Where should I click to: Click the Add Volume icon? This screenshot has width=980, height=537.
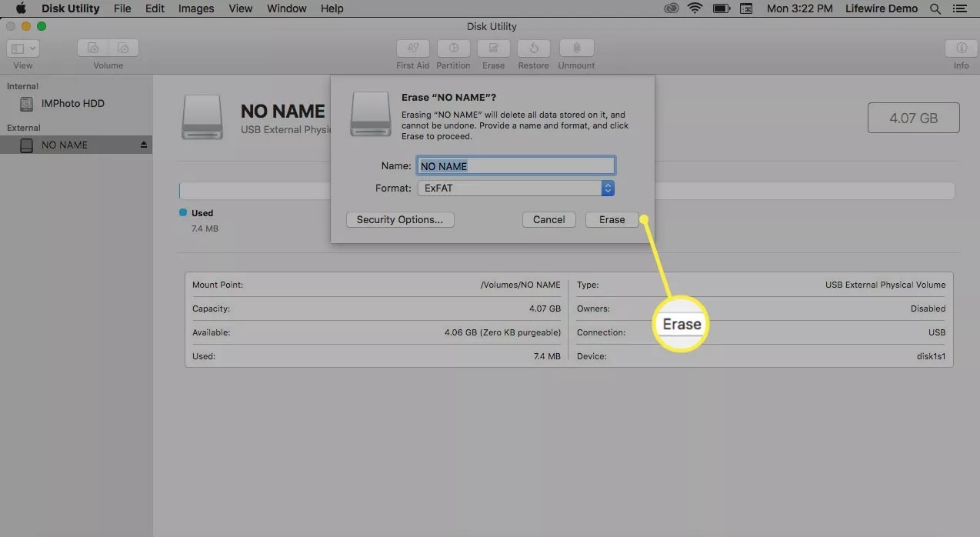coord(92,47)
